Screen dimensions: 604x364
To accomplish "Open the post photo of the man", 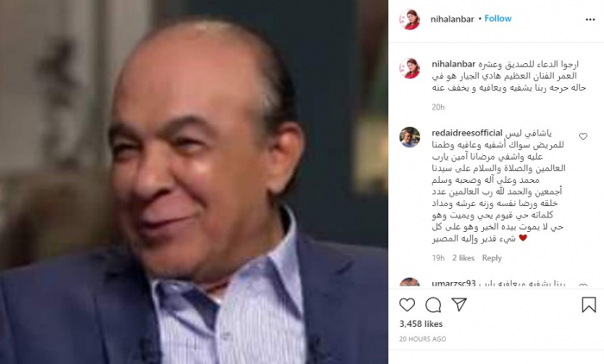I will coord(194,182).
